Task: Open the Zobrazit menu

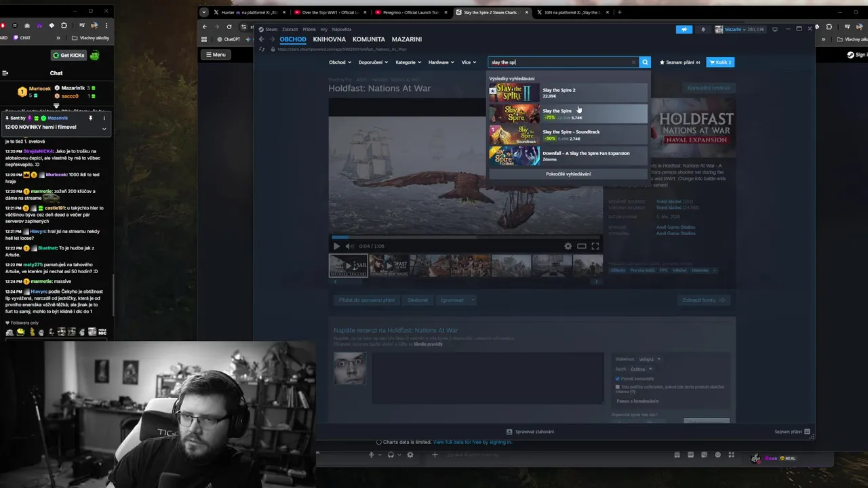Action: tap(290, 29)
